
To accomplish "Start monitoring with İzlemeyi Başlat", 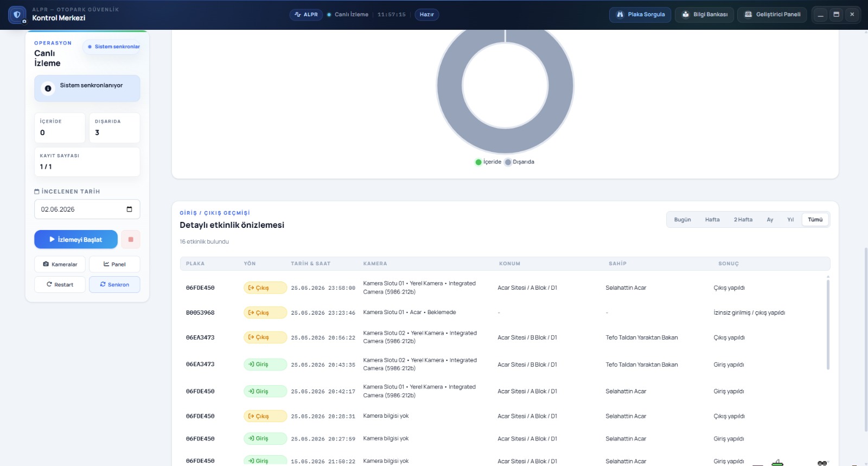I will [x=76, y=239].
